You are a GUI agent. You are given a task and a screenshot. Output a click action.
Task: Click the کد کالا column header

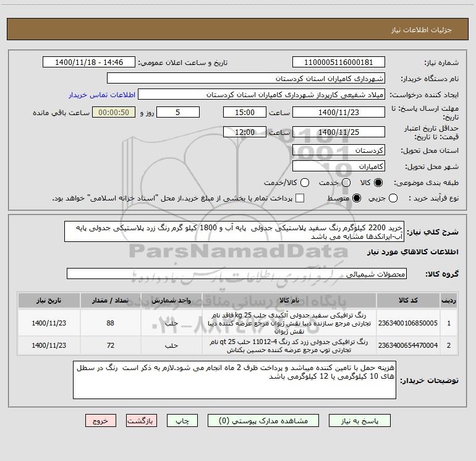(x=408, y=300)
